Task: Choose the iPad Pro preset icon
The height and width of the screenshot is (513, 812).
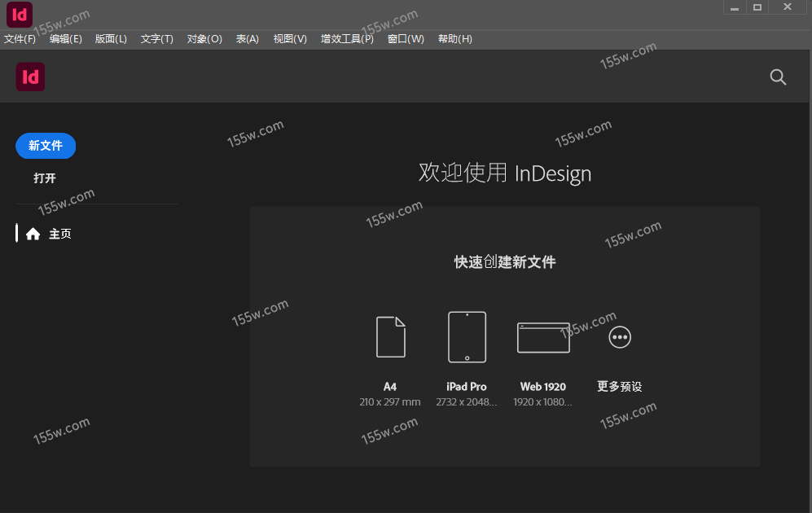Action: point(467,336)
